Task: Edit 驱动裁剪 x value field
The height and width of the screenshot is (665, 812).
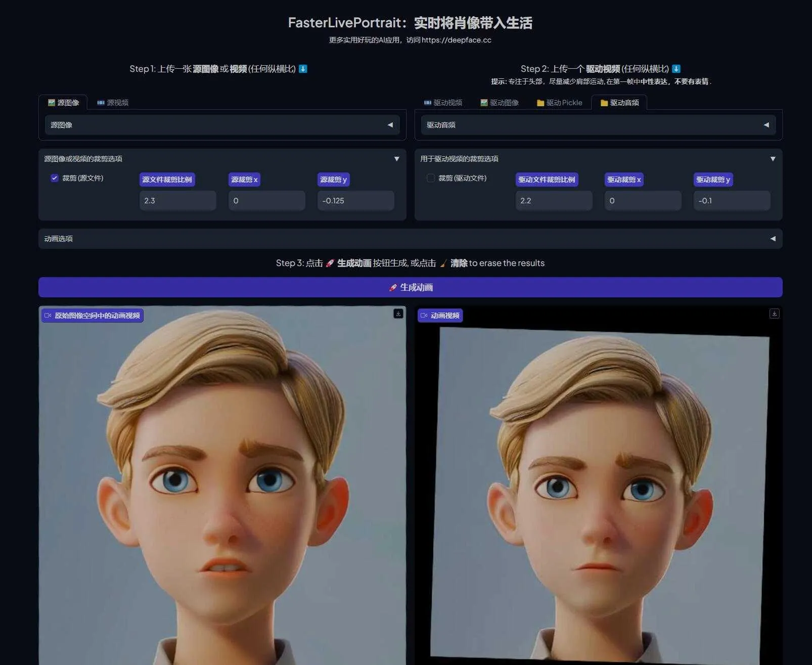Action: [x=643, y=201]
